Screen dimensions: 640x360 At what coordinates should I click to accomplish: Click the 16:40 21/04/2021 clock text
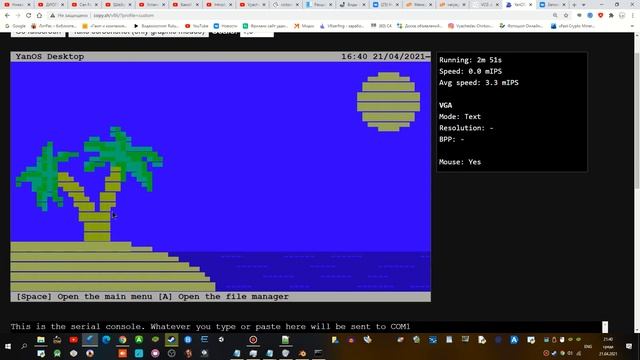383,57
